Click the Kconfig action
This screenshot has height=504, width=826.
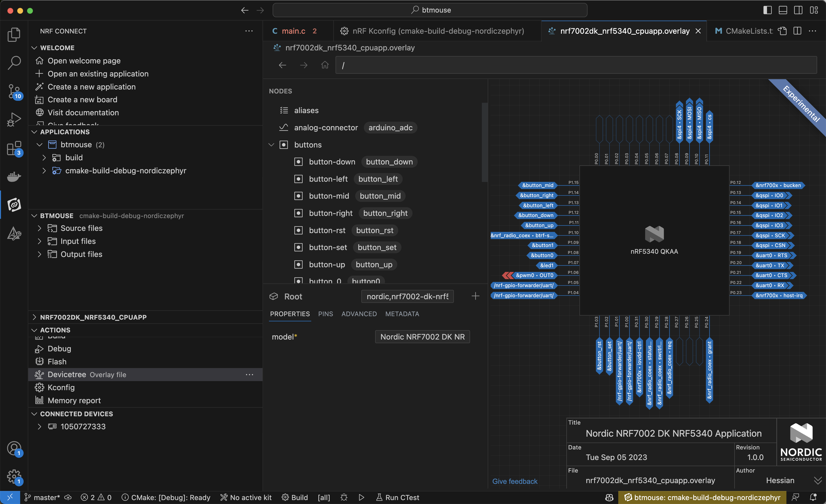(x=61, y=387)
